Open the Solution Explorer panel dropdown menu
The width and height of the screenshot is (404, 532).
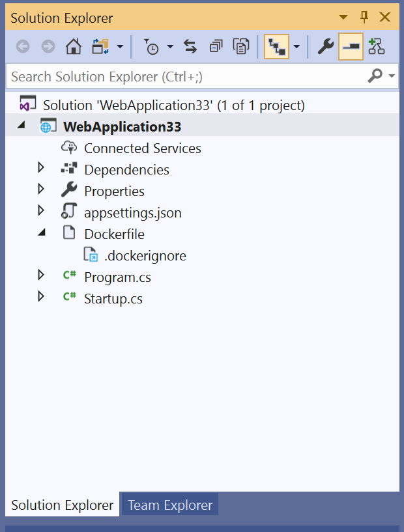click(x=345, y=18)
